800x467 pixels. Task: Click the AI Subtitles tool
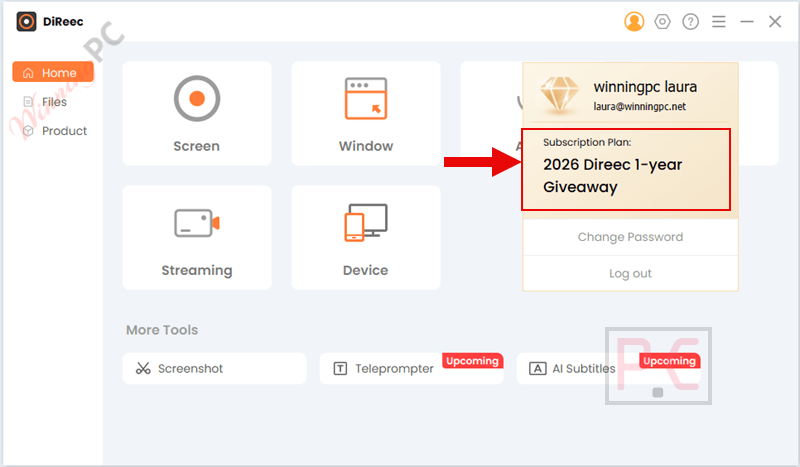pos(609,368)
